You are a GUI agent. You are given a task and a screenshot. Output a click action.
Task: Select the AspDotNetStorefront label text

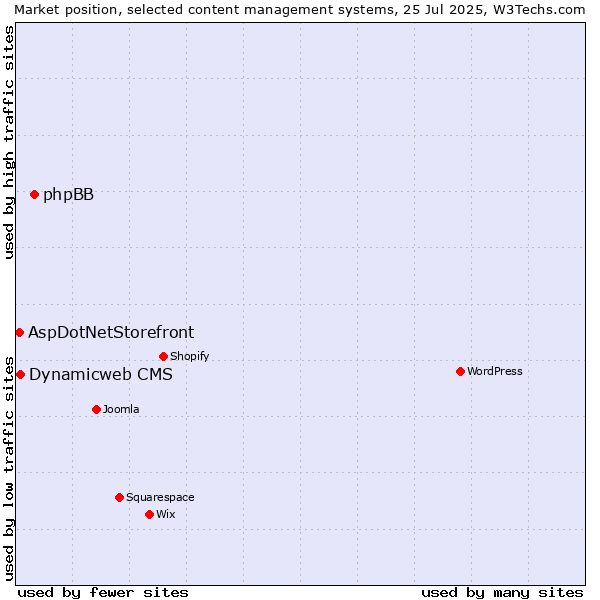pos(111,333)
